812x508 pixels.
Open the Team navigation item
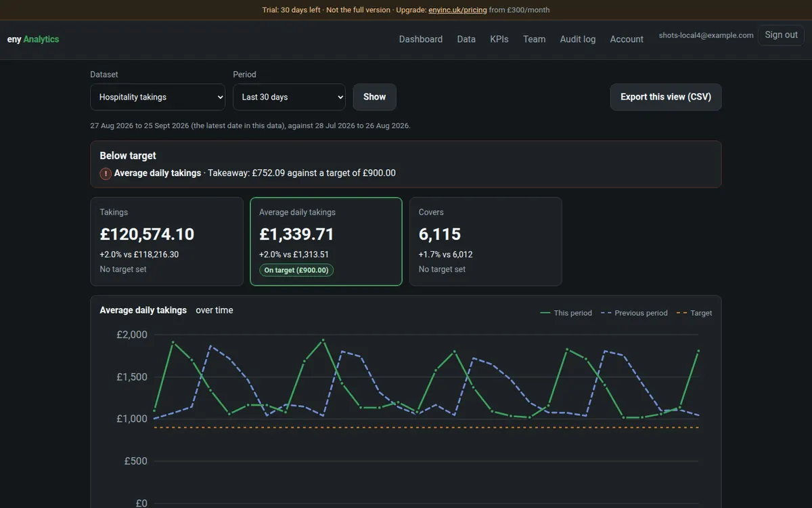534,39
